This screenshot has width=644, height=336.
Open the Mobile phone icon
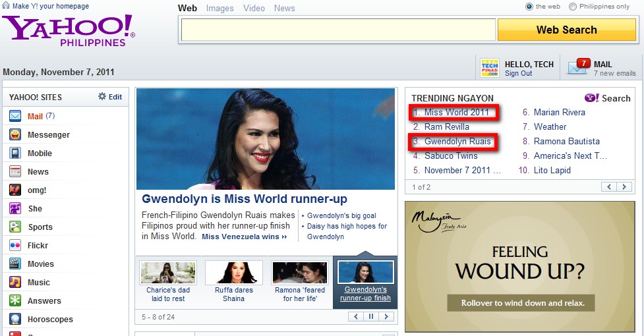click(x=15, y=153)
